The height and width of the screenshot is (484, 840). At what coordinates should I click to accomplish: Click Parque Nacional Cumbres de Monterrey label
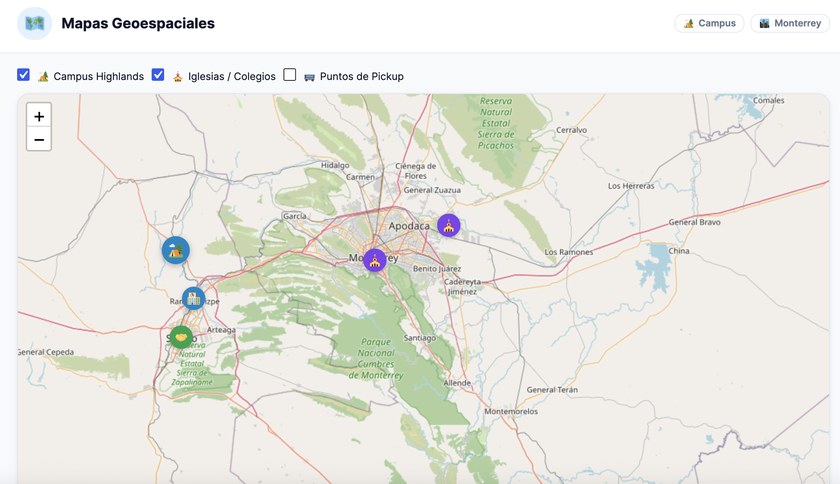tap(376, 359)
